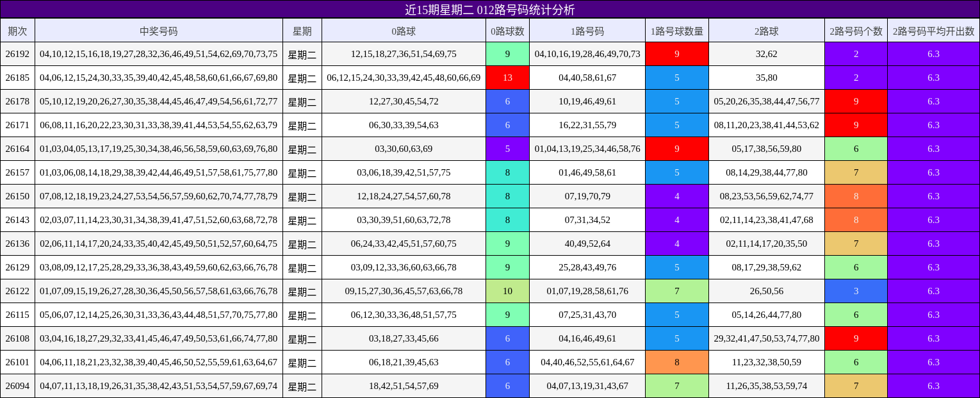Select 2路号码个数 cell in row 26178
Viewport: 980px width, 398px height.
pyautogui.click(x=856, y=101)
